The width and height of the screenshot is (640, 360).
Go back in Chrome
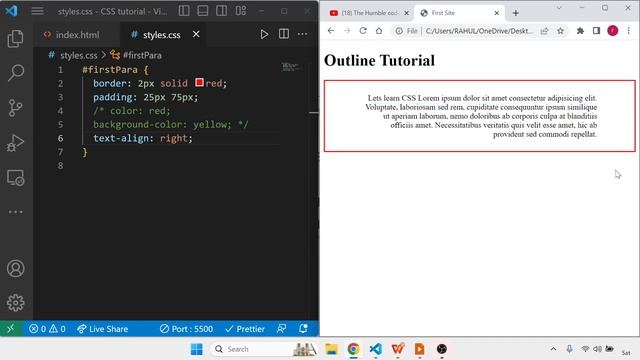[x=331, y=31]
